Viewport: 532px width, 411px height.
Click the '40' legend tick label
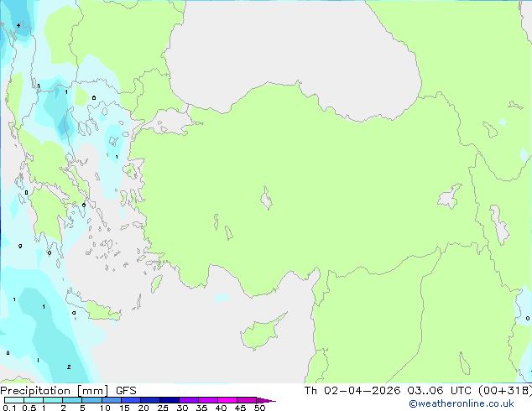[221, 408]
